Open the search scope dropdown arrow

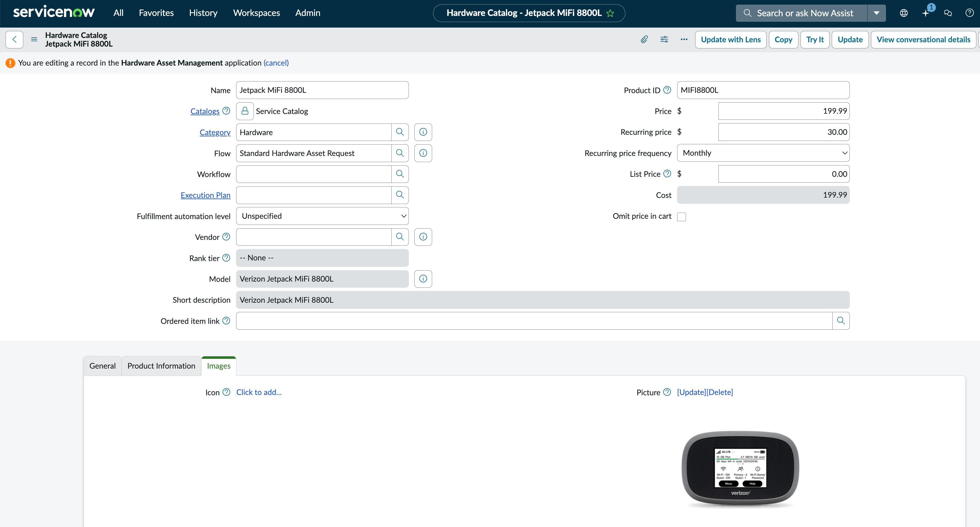pos(876,13)
